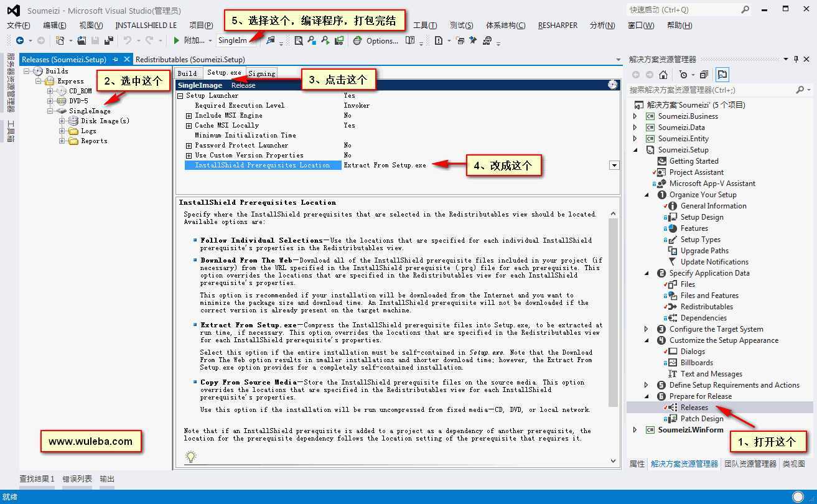Select Patch Design in Solution Explorer
The width and height of the screenshot is (817, 504).
tap(702, 419)
